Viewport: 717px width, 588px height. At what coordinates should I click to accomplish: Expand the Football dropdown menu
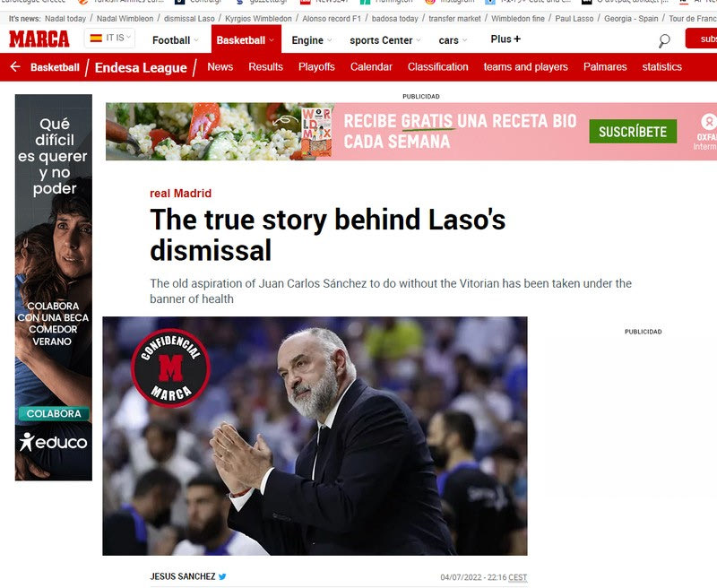175,40
